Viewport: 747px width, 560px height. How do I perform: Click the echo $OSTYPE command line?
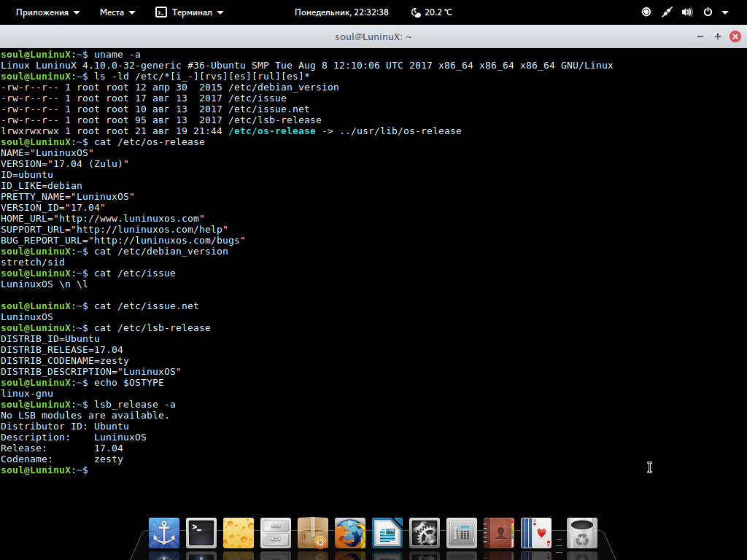point(82,383)
